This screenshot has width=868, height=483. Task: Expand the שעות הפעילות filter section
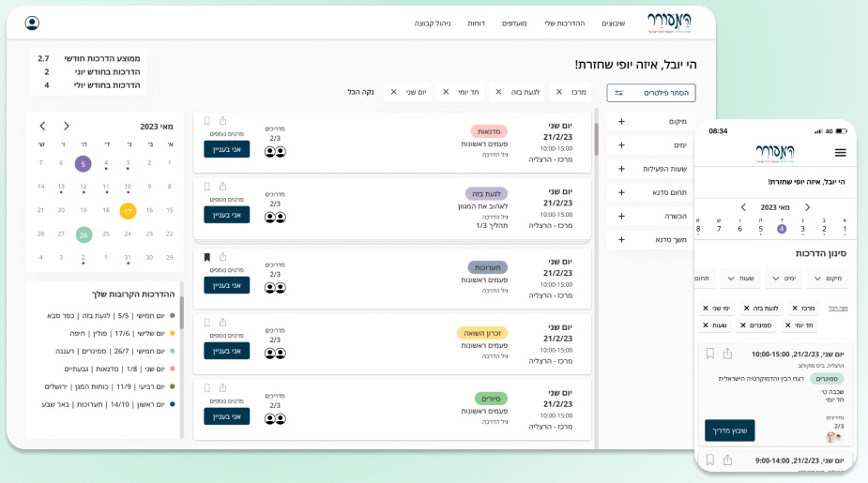(x=651, y=169)
